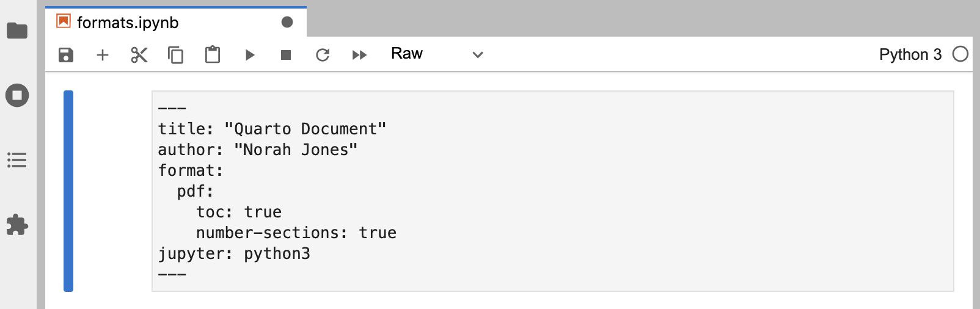Restart the kernel
This screenshot has height=309, width=980.
coord(323,55)
